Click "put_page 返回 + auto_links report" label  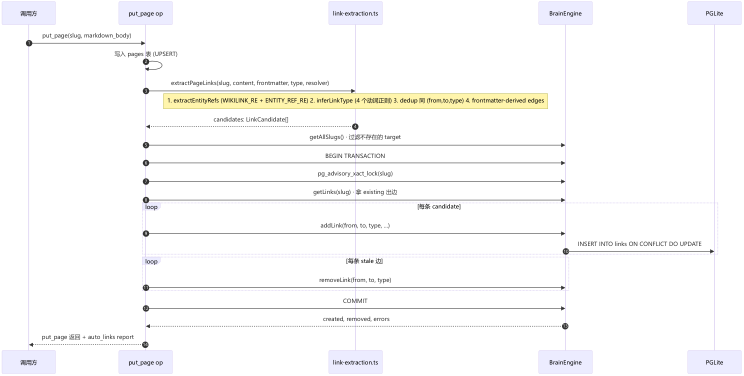(x=87, y=337)
